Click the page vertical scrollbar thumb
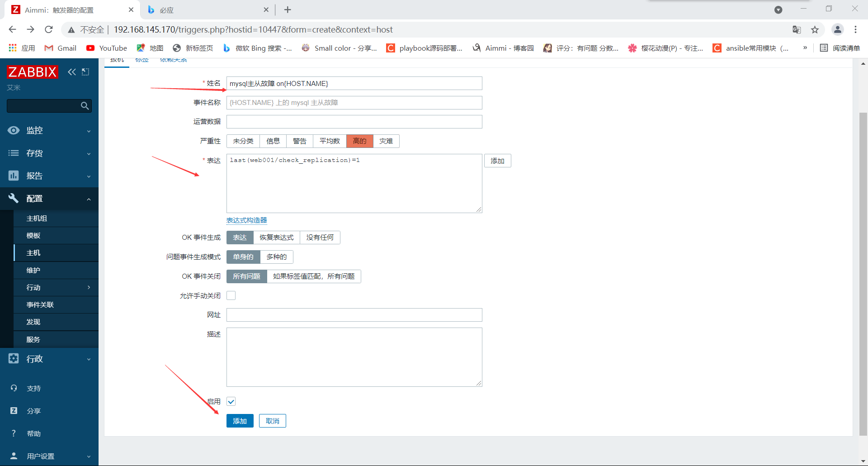 [x=863, y=274]
